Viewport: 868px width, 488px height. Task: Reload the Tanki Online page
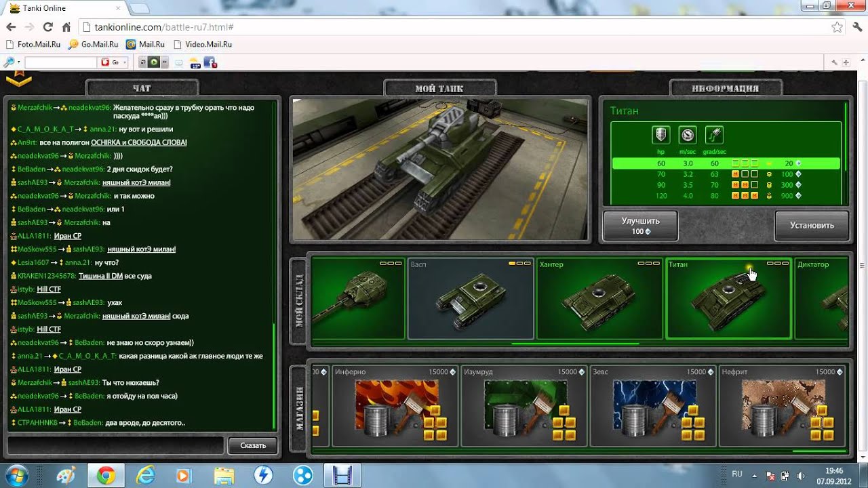tap(47, 27)
